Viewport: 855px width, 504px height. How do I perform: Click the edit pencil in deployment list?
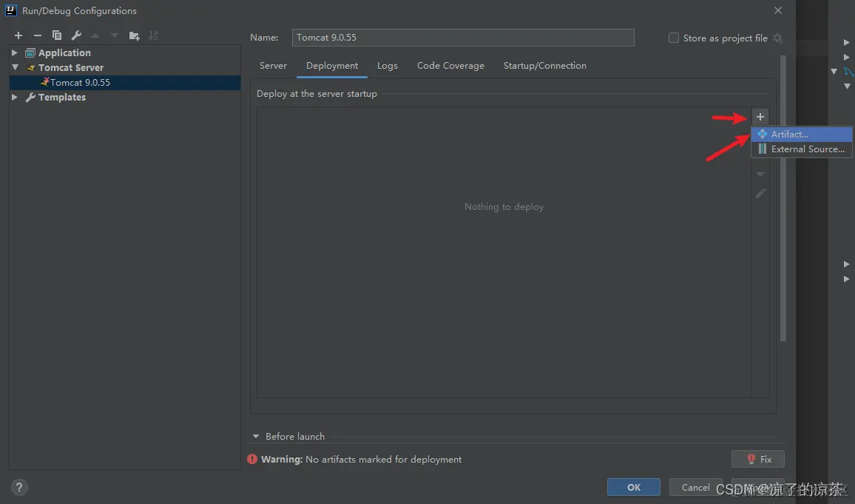pyautogui.click(x=760, y=194)
